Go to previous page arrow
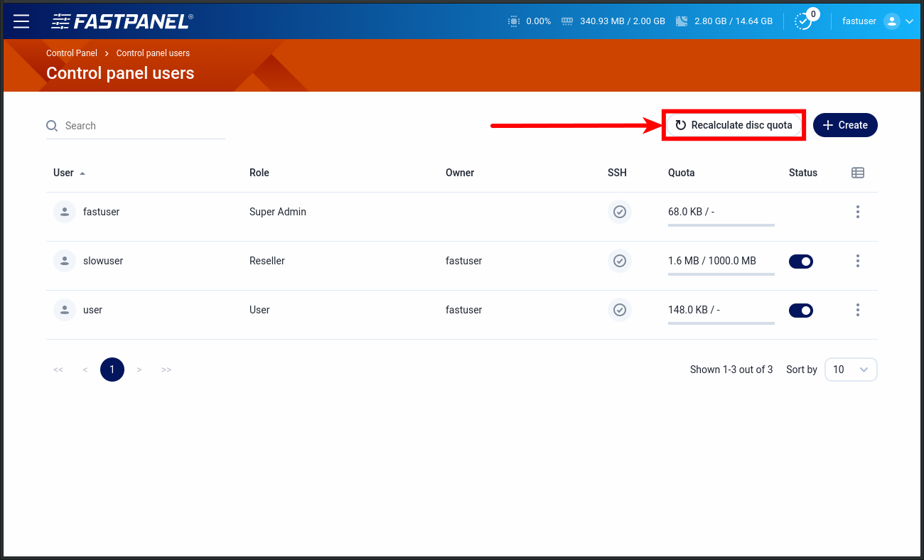 (85, 370)
